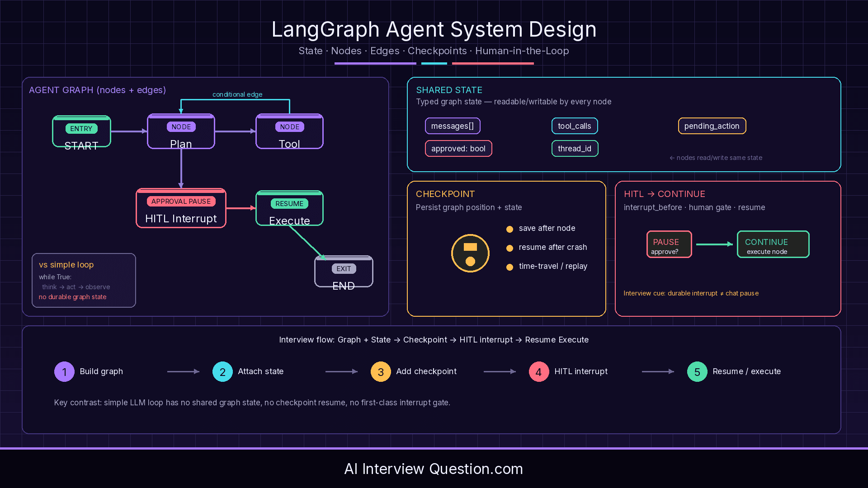This screenshot has width=868, height=488.
Task: Select the yellow step 3 circle
Action: click(381, 371)
